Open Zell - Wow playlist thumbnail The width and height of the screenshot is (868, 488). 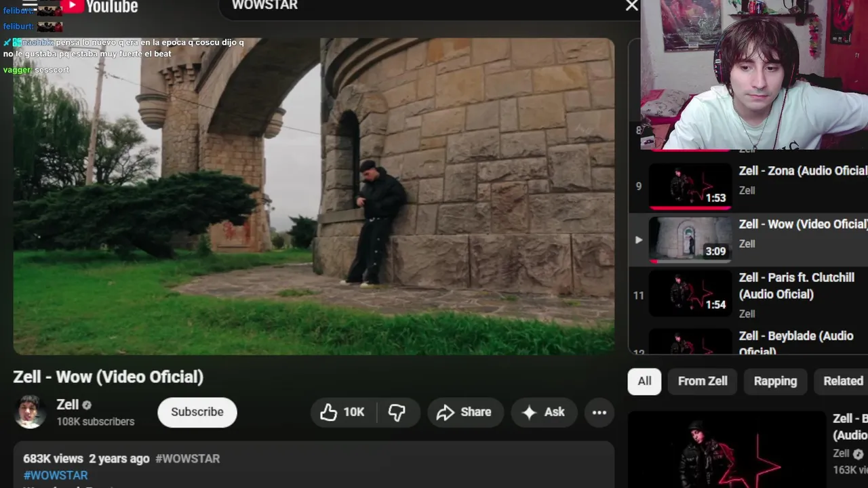click(x=690, y=239)
